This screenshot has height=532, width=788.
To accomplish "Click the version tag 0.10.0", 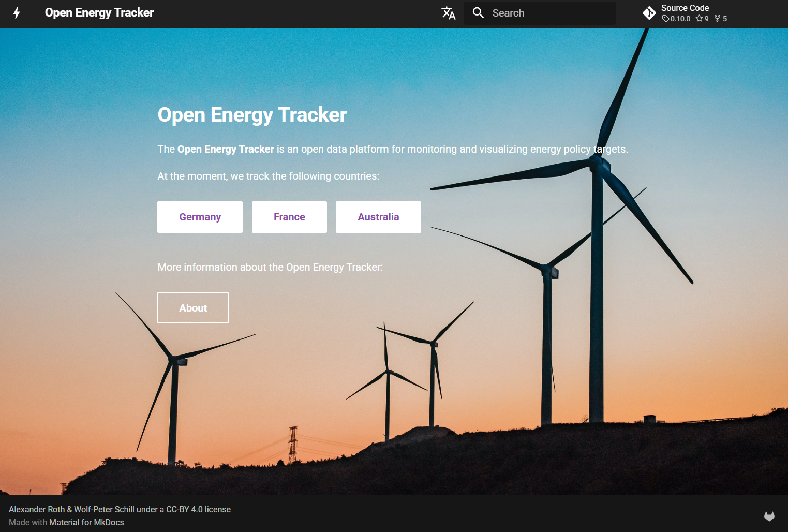I will point(676,19).
